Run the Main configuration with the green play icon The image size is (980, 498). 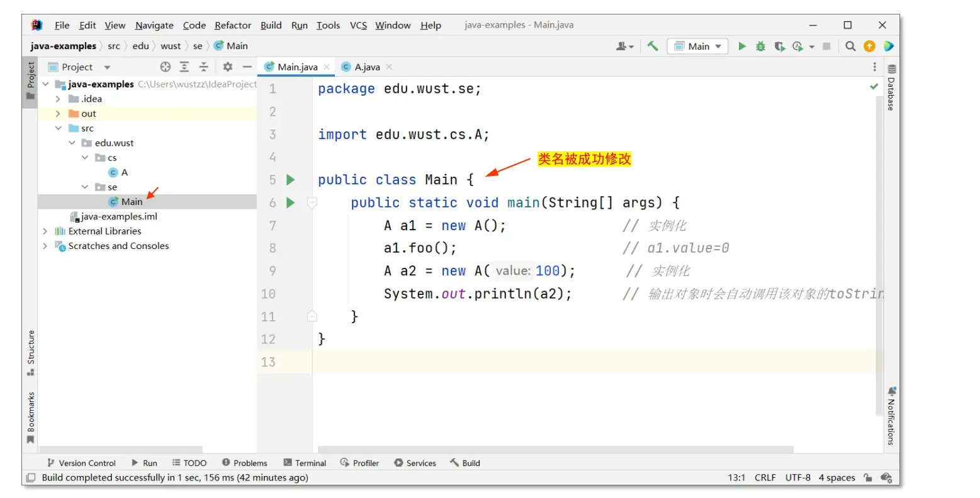[742, 46]
